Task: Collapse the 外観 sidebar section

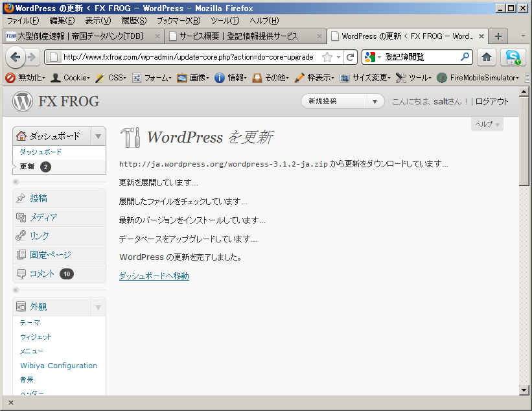Action: 98,307
